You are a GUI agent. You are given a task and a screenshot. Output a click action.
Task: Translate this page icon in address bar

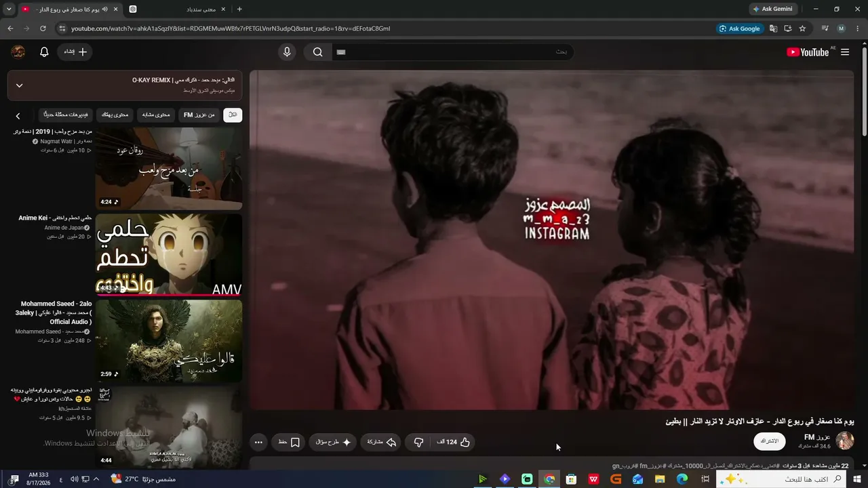click(x=773, y=28)
